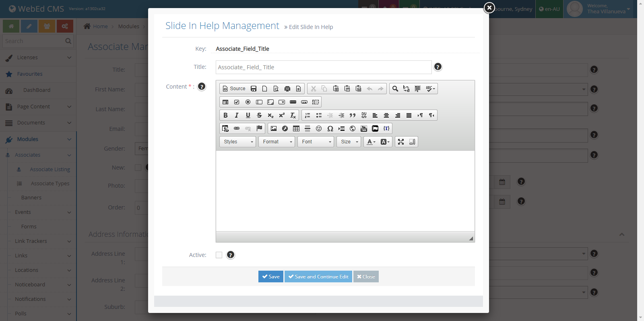Toggle Bold formatting
The height and width of the screenshot is (321, 644).
pos(225,115)
